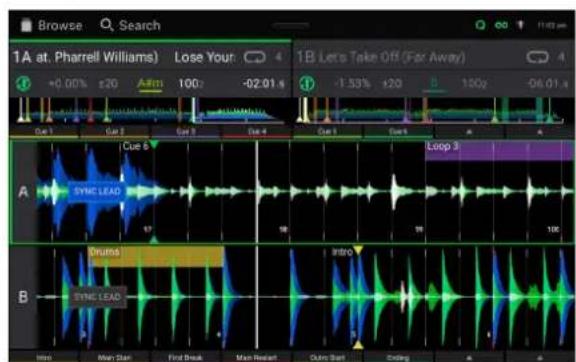Select the First Break tab in bottom row
576x362 pixels.
[x=186, y=358]
